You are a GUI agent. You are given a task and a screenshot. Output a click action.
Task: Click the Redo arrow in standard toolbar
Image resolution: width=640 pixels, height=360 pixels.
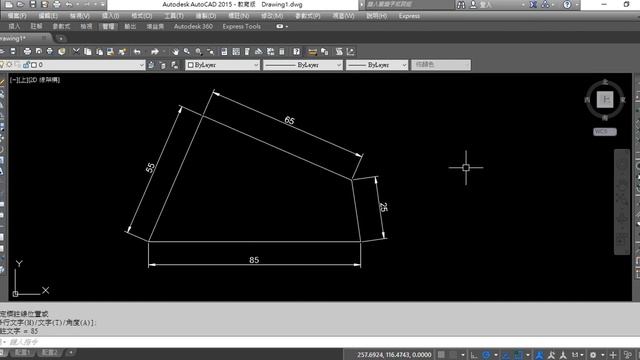(154, 52)
